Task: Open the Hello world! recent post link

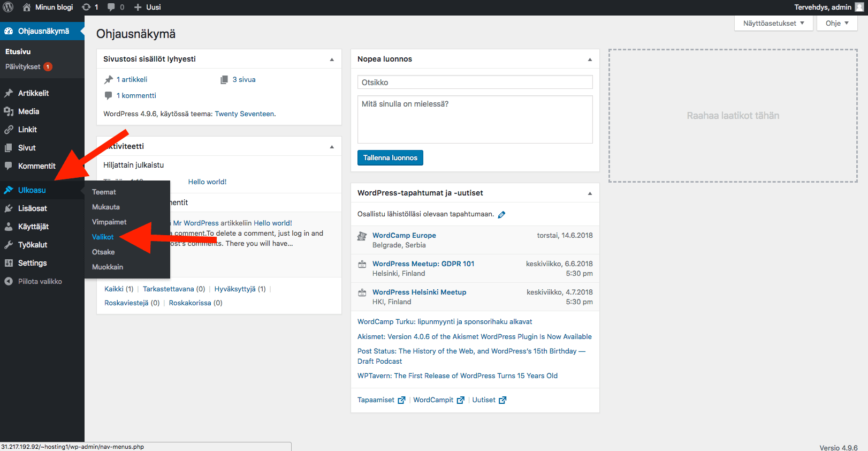Action: (208, 182)
